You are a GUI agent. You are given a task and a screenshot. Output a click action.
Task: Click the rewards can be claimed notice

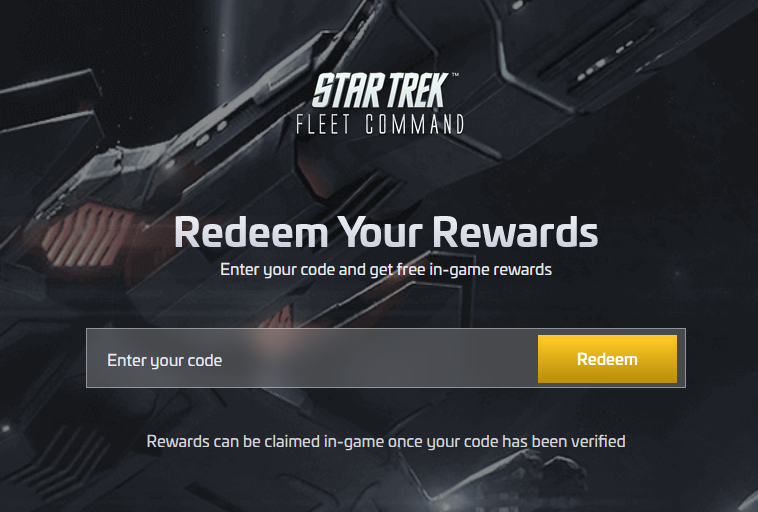tap(386, 441)
